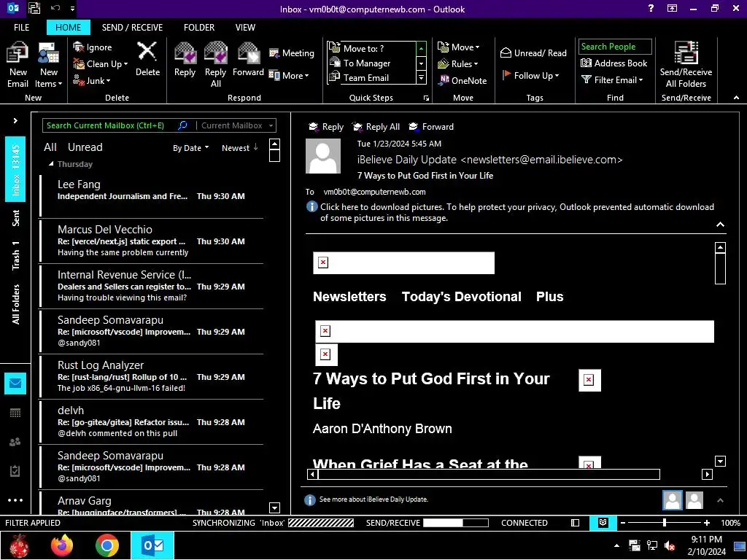Zoom in with the plus button
Viewport: 747px width, 560px height.
pos(706,523)
